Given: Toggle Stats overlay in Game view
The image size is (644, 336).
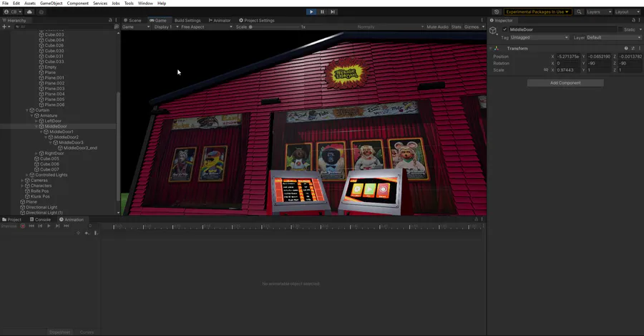Looking at the screenshot, I should pyautogui.click(x=457, y=27).
